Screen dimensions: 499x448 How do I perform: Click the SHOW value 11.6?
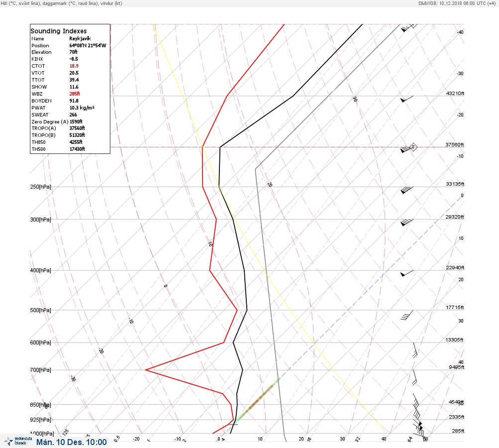[74, 87]
